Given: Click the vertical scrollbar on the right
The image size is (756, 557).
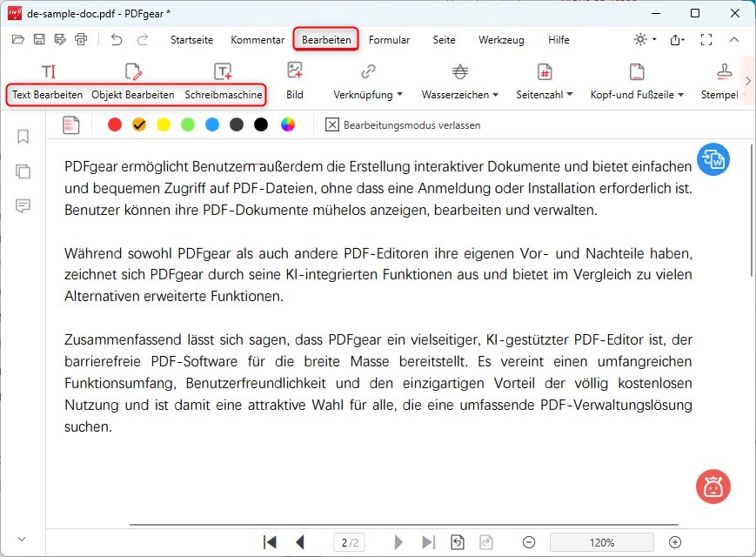Looking at the screenshot, I should (751, 210).
